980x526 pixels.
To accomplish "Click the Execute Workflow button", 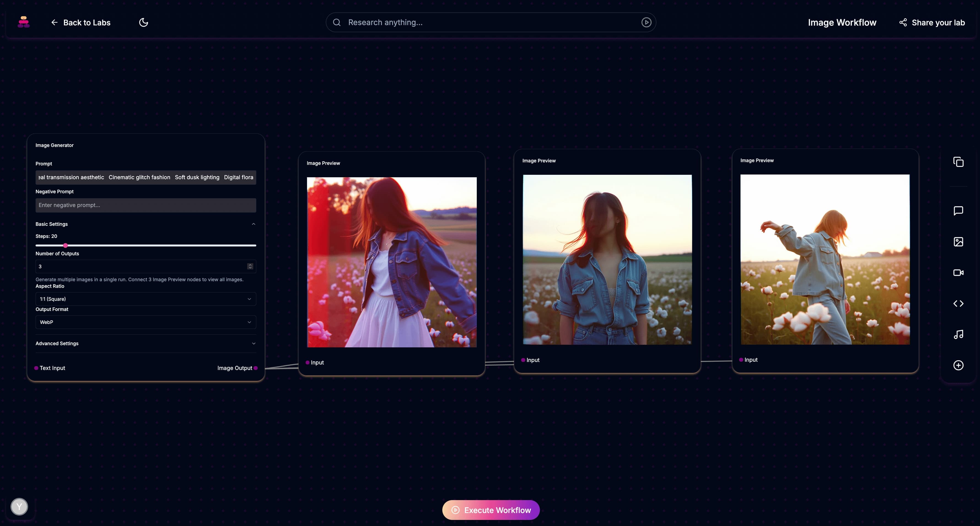I will point(490,510).
